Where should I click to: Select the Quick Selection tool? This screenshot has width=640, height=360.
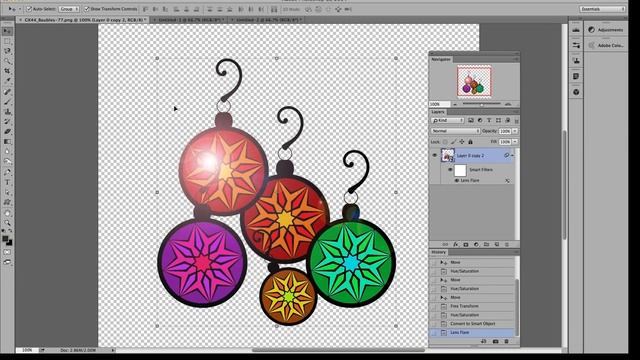[7, 61]
